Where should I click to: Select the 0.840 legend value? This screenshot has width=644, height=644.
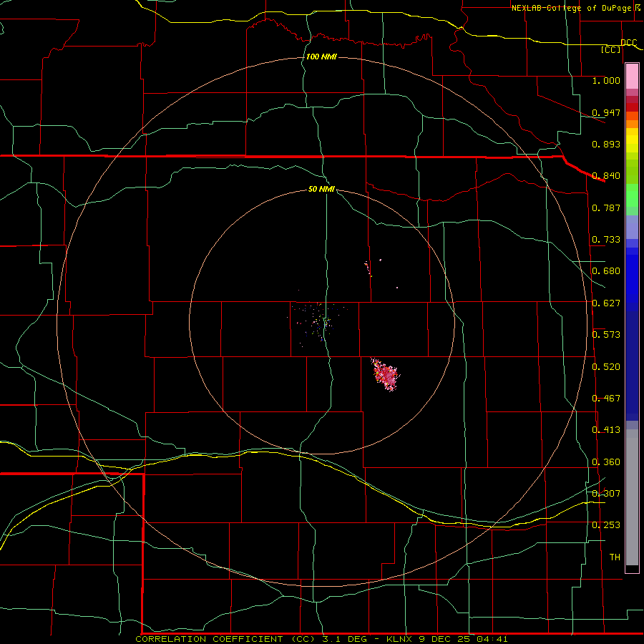(x=606, y=176)
